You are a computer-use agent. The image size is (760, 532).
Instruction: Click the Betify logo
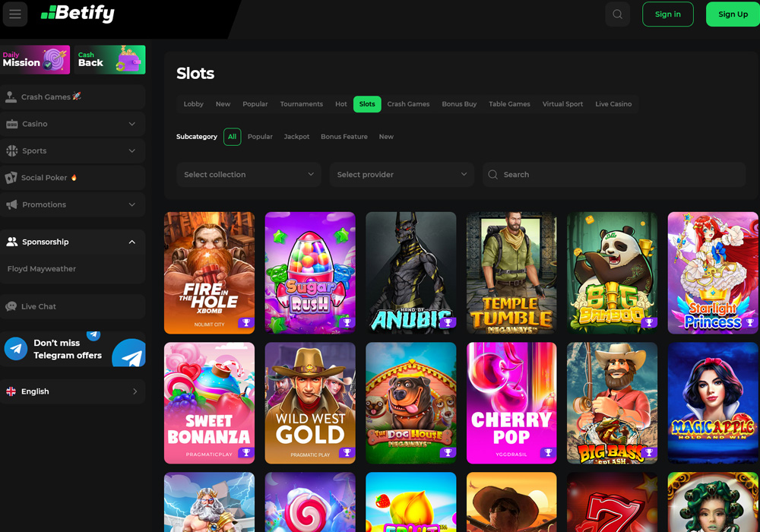coord(78,13)
